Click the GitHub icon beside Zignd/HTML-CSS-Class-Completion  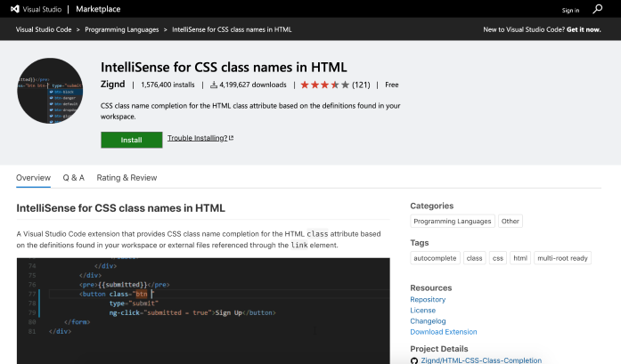pyautogui.click(x=414, y=360)
